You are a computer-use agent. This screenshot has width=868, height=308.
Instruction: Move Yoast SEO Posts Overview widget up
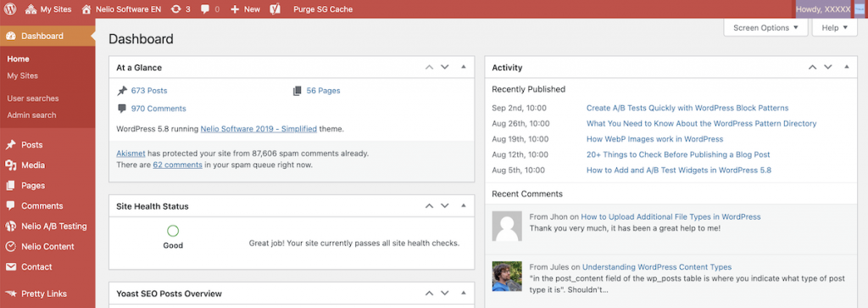pos(429,293)
